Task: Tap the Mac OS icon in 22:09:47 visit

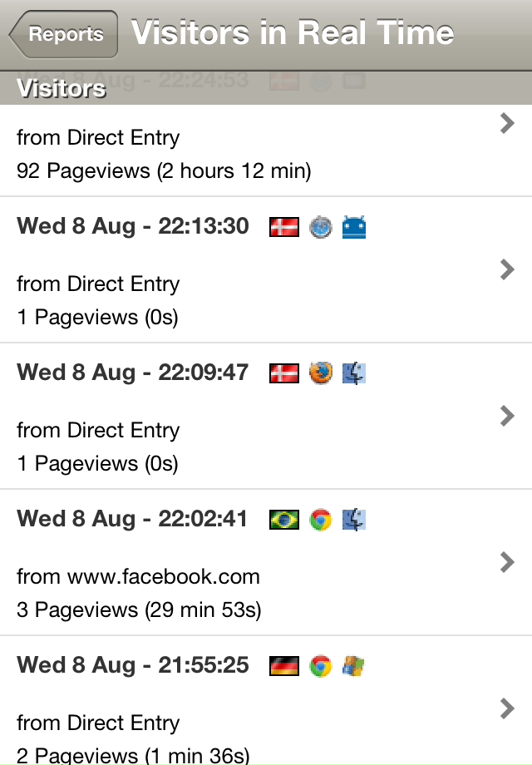Action: [354, 373]
